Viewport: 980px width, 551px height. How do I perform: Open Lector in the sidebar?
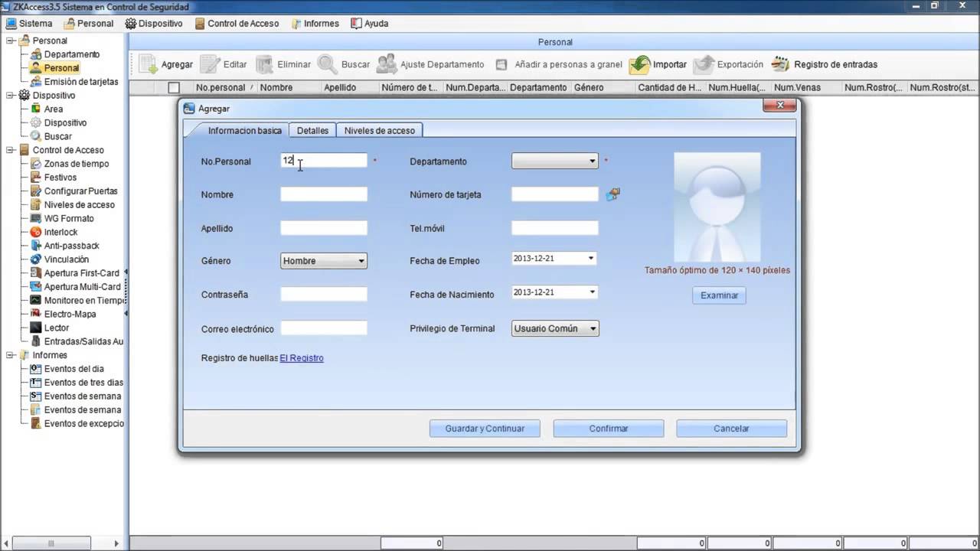57,328
